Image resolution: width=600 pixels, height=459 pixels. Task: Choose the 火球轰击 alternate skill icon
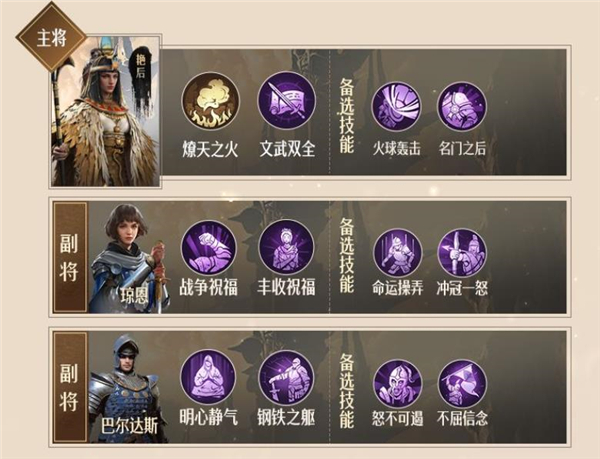397,106
